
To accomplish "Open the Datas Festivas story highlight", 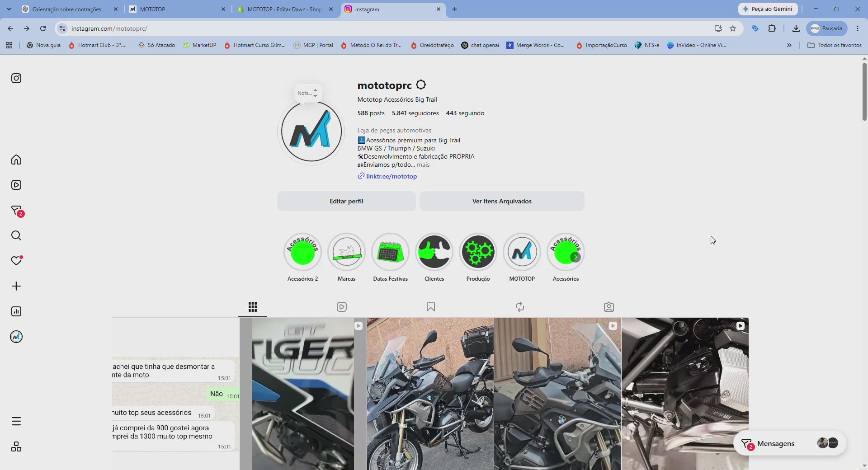I will coord(391,252).
